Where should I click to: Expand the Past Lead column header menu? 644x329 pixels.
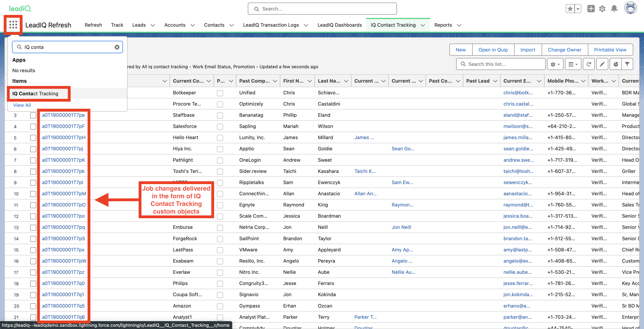[x=495, y=81]
